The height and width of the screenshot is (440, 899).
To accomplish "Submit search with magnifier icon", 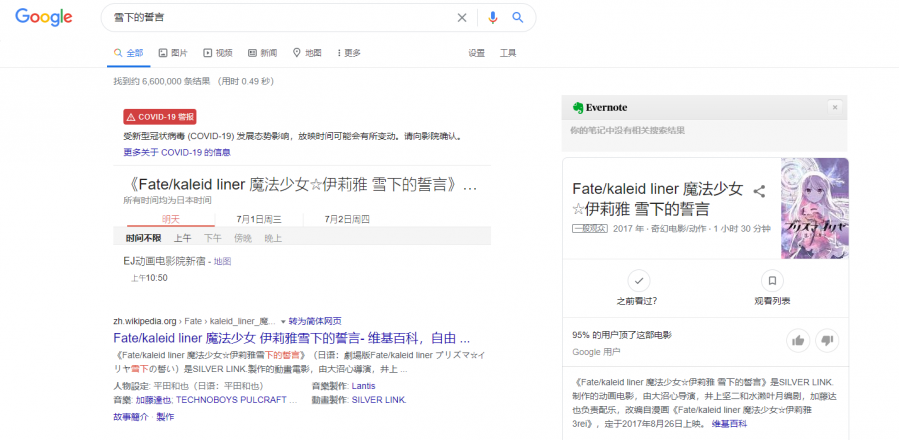I will point(518,18).
